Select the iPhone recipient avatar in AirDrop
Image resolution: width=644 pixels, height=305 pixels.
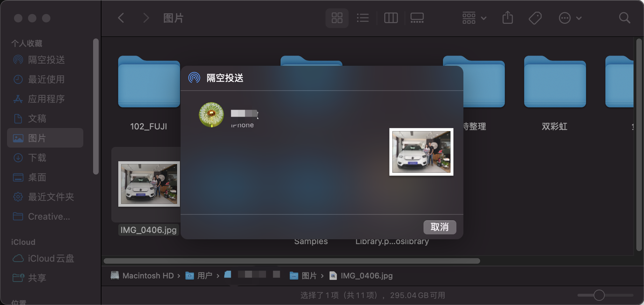click(x=211, y=115)
